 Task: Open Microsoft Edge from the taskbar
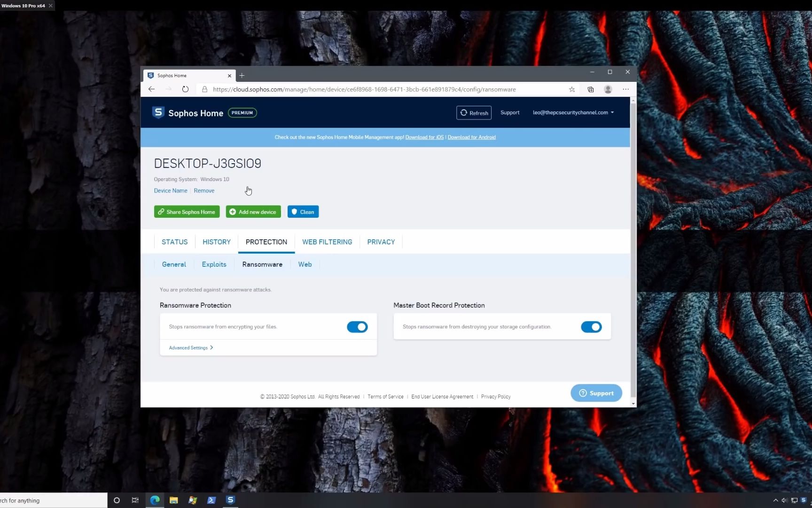coord(155,500)
